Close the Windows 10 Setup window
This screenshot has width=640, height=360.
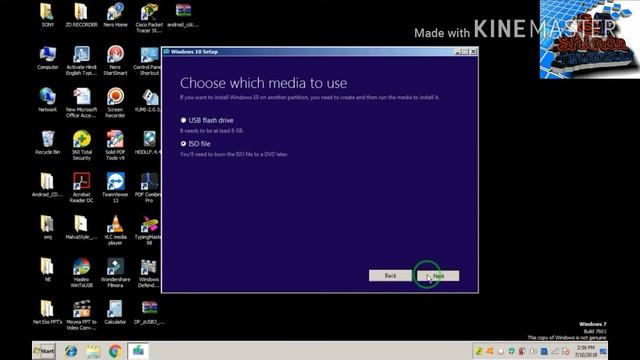pyautogui.click(x=473, y=51)
